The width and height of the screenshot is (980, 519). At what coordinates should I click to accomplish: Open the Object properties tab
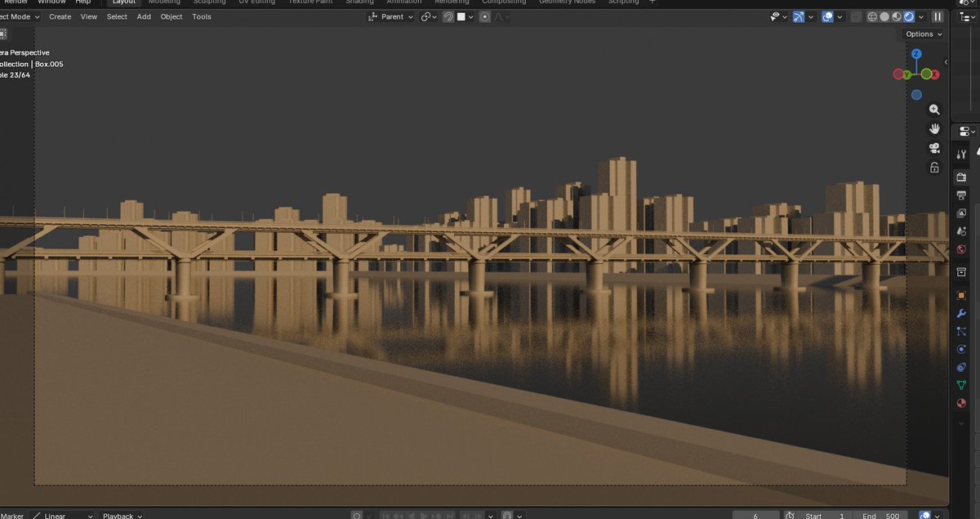point(961,295)
